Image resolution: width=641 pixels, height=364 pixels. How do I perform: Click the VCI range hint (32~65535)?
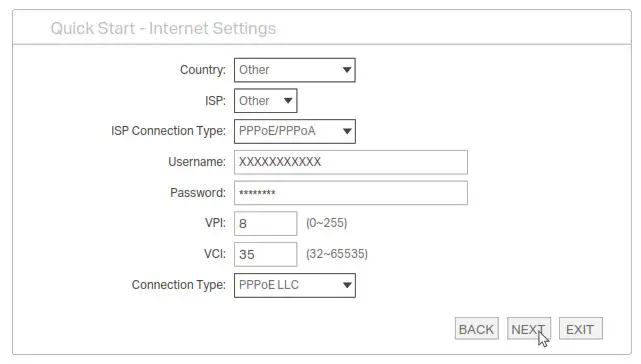point(337,254)
